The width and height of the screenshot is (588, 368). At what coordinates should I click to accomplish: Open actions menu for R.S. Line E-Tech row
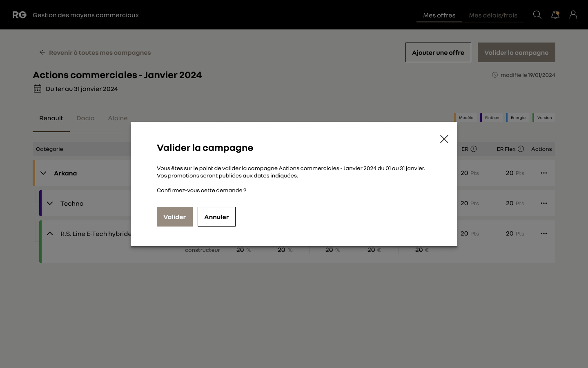(x=544, y=233)
